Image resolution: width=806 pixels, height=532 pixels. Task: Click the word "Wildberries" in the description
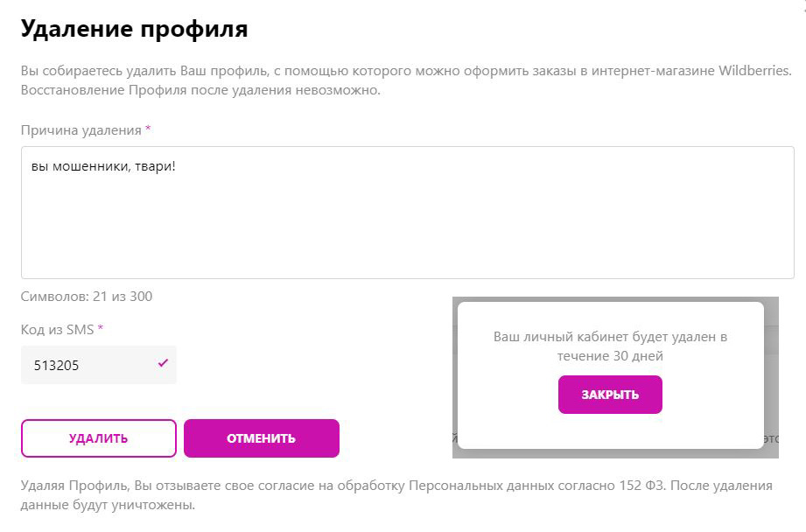tap(755, 70)
